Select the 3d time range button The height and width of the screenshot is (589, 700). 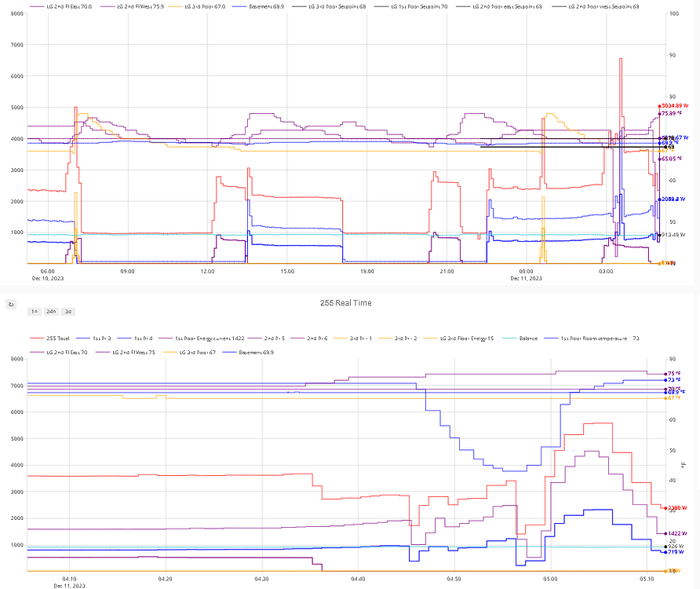[67, 312]
